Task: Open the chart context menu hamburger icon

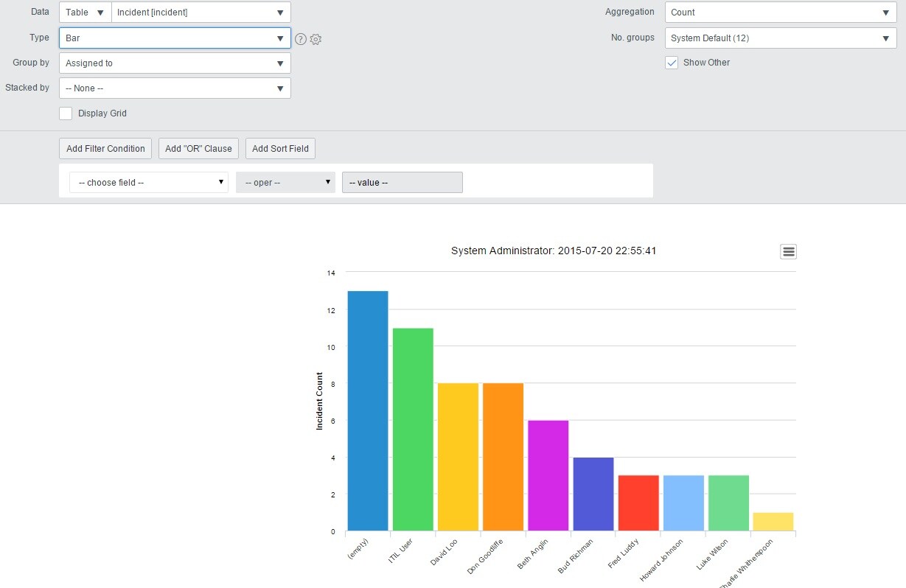Action: pos(789,252)
